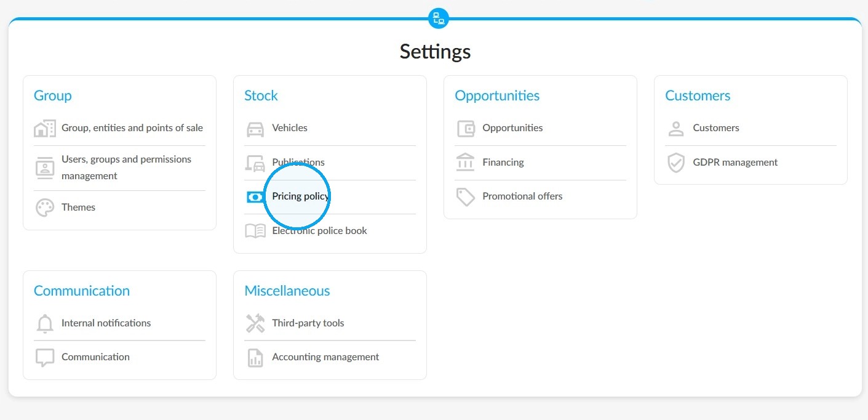
Task: Click the shield checkmark GDPR icon
Action: coord(676,163)
